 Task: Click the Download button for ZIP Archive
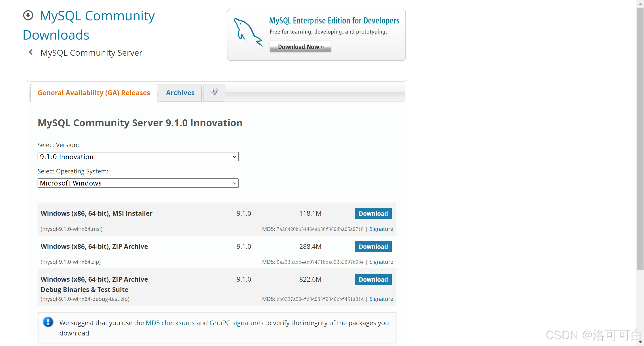(373, 246)
